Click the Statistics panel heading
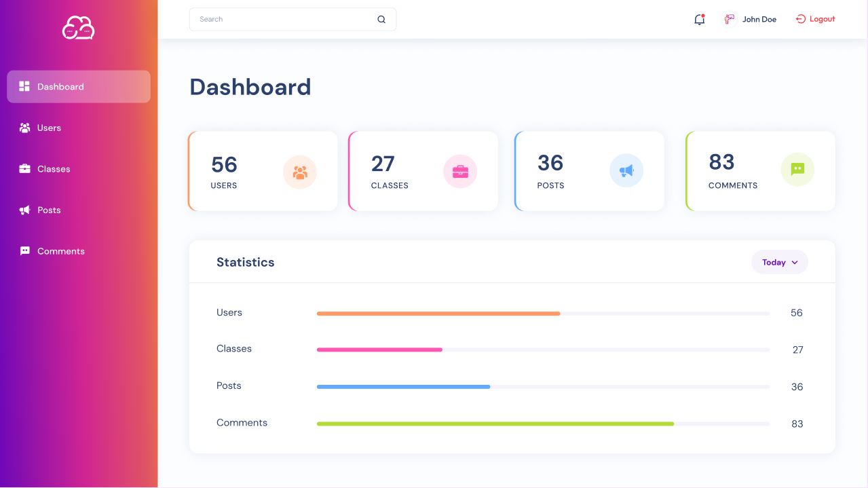Image resolution: width=868 pixels, height=488 pixels. pyautogui.click(x=245, y=262)
